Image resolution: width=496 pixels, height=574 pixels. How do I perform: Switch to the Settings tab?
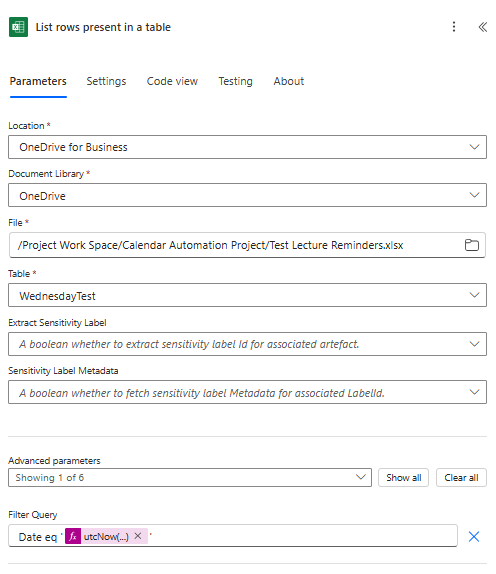point(106,81)
